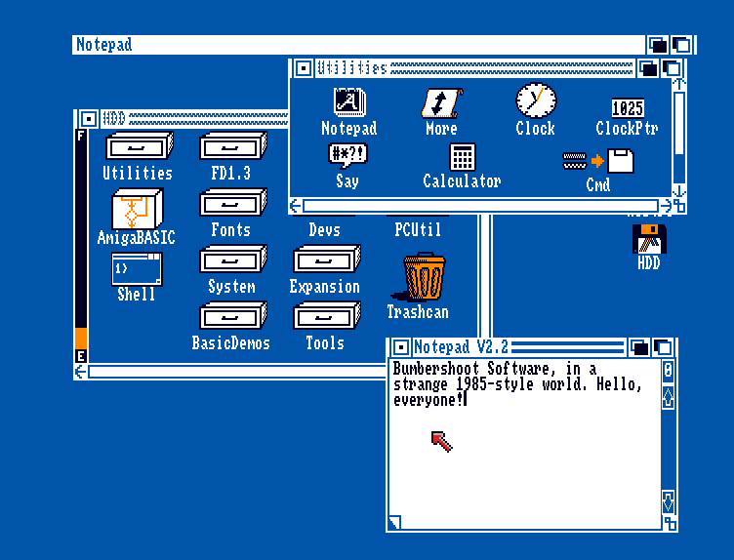Click the HDD window horizontal scrollbar
The width and height of the screenshot is (734, 560).
(237, 372)
